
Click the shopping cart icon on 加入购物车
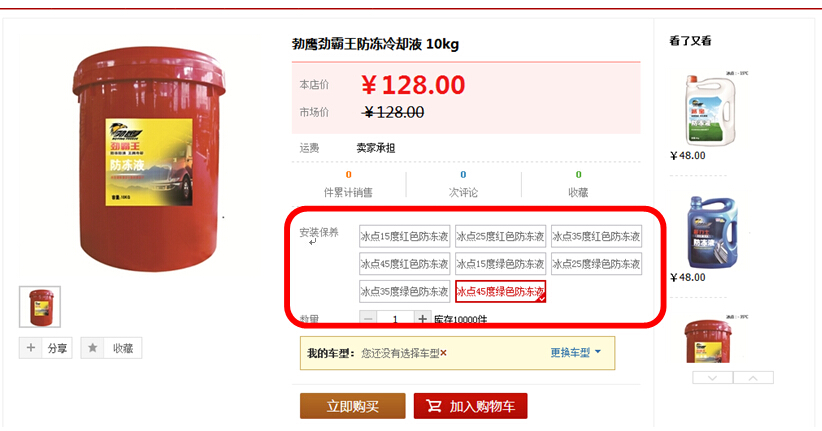(434, 406)
